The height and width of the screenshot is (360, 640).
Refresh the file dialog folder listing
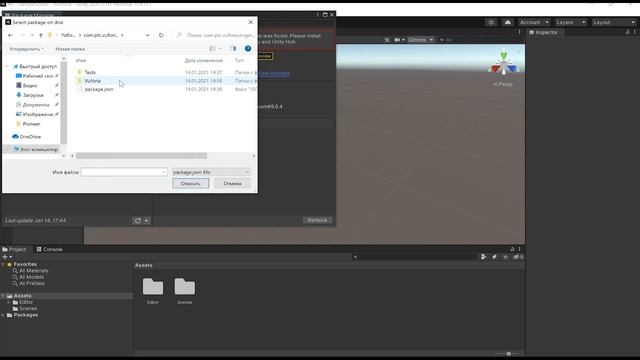pyautogui.click(x=161, y=35)
